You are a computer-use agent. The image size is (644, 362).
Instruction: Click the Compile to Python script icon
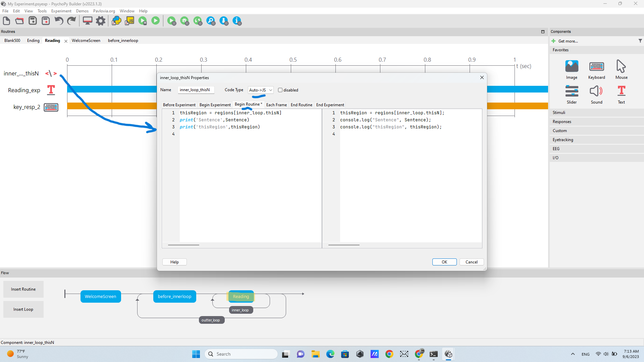(x=116, y=21)
